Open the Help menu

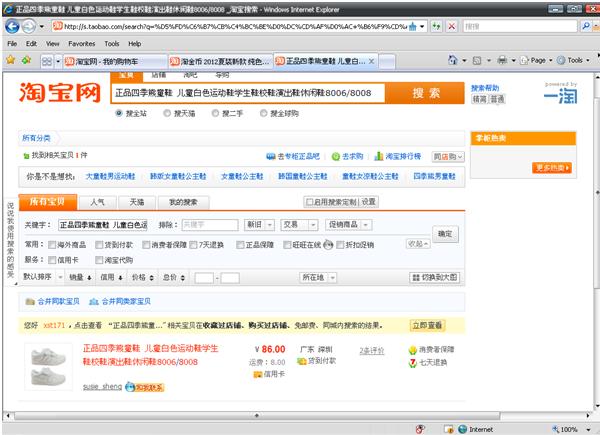134,44
